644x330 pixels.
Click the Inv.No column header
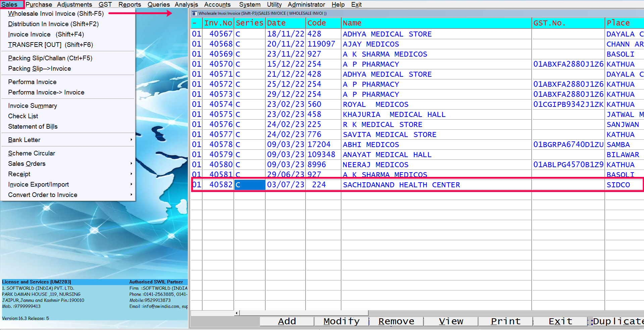click(218, 23)
